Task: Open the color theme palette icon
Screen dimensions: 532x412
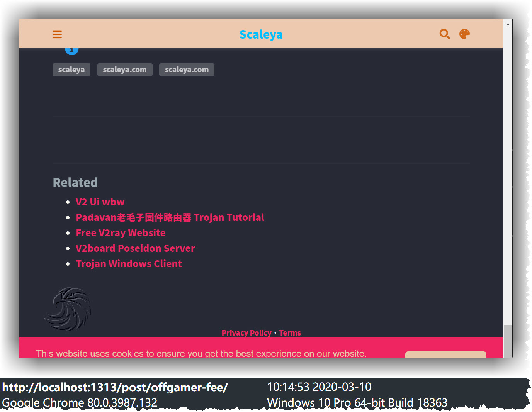Action: click(x=464, y=34)
